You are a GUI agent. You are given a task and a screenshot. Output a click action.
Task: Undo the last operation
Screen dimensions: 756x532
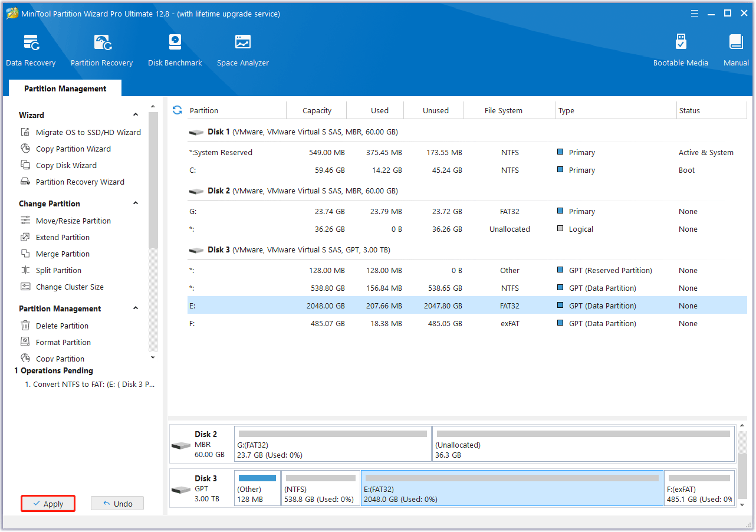pos(117,504)
